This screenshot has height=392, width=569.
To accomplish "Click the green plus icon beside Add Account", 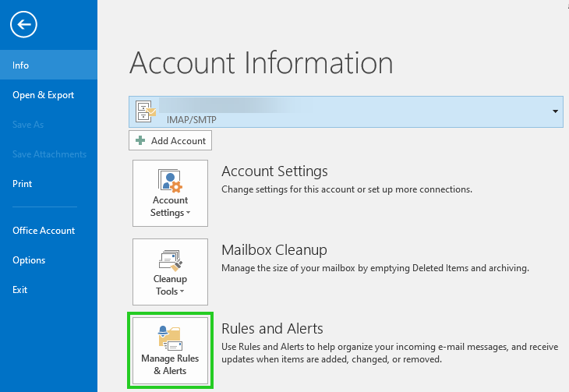I will click(140, 141).
